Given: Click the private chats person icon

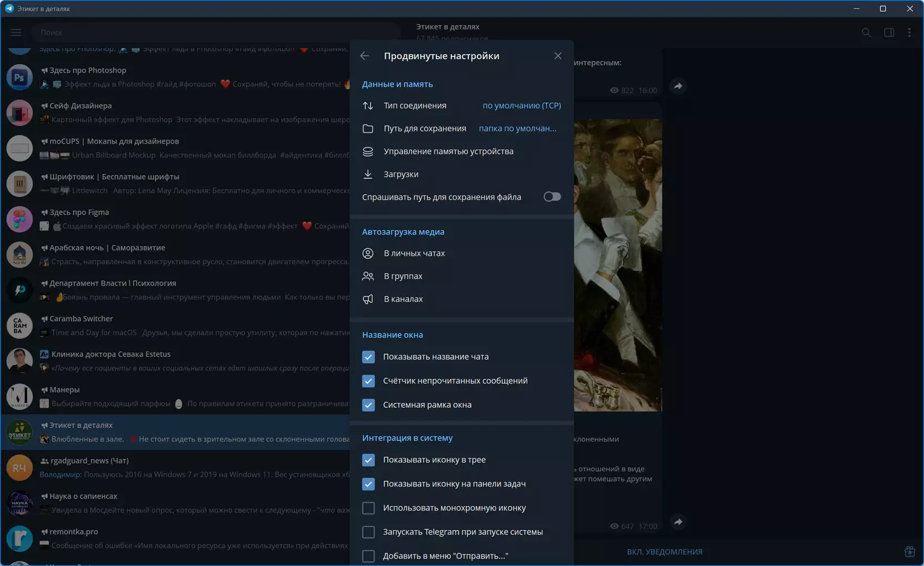Looking at the screenshot, I should click(x=368, y=253).
